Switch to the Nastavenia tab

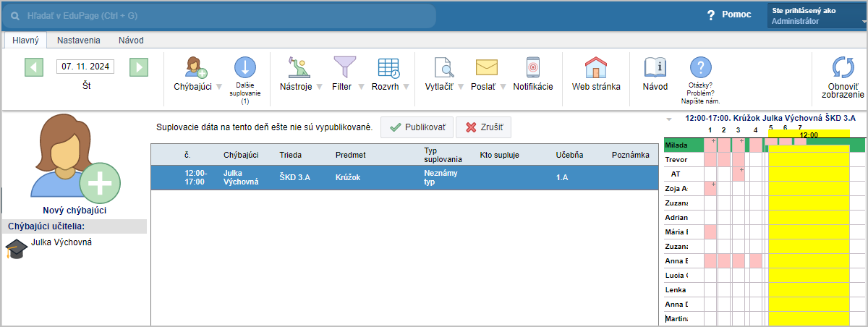click(x=79, y=41)
